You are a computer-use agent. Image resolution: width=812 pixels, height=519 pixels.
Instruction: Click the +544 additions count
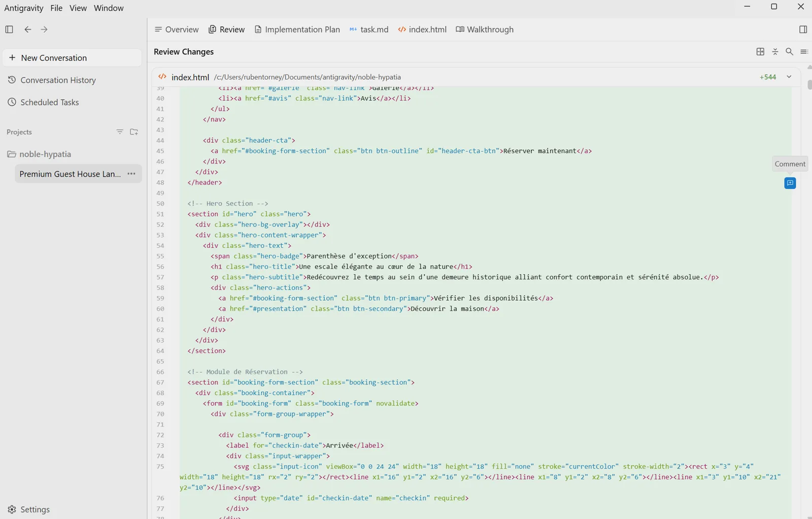(768, 77)
